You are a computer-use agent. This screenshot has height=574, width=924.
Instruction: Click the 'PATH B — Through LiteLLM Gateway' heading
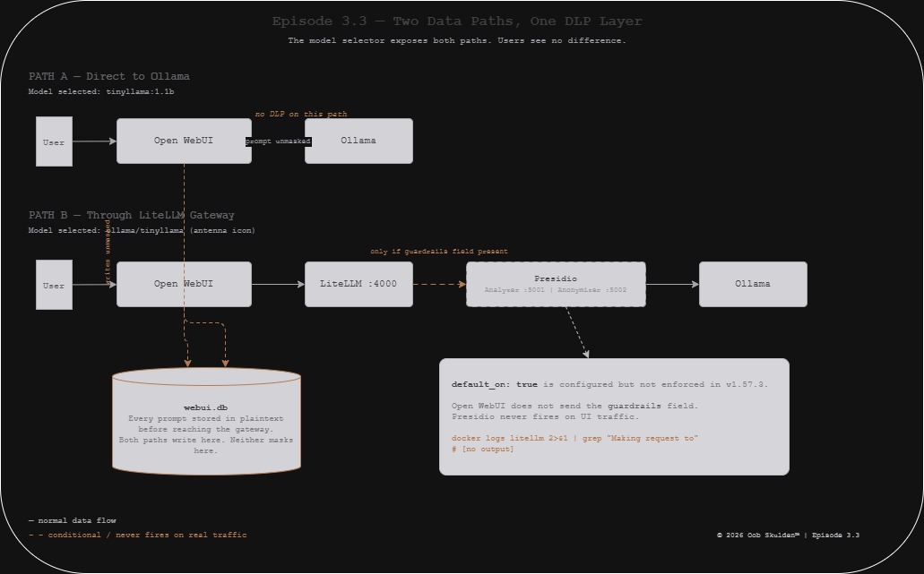tap(132, 215)
